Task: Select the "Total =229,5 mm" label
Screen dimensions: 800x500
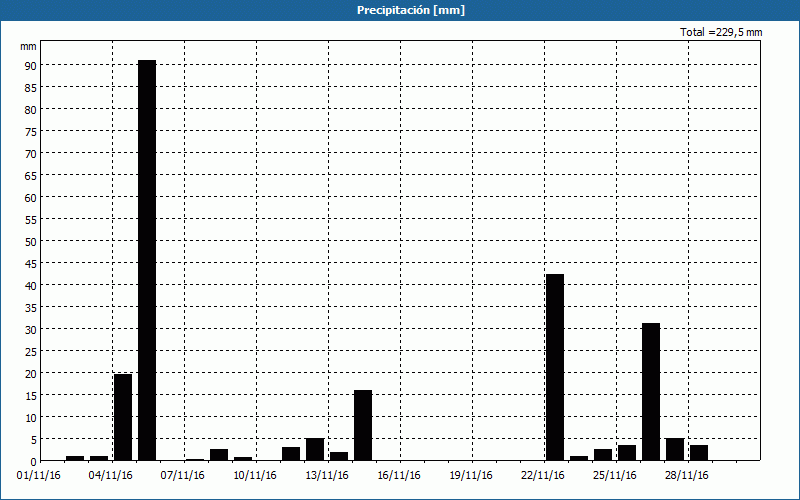Action: [721, 32]
